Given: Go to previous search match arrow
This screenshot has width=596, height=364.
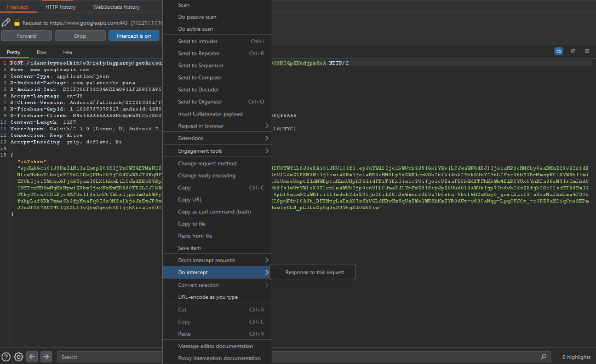Looking at the screenshot, I should tap(32, 357).
